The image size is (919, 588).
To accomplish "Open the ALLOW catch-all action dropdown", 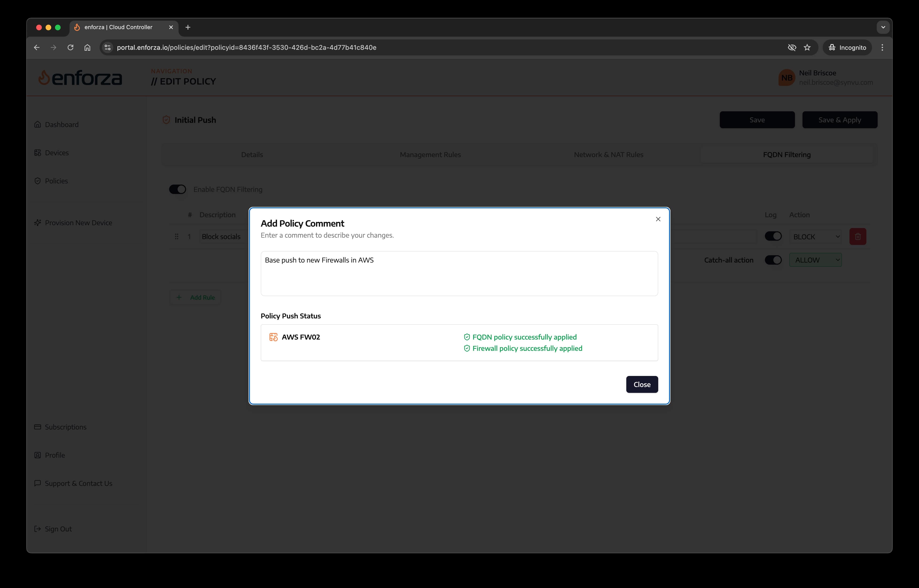I will (816, 260).
